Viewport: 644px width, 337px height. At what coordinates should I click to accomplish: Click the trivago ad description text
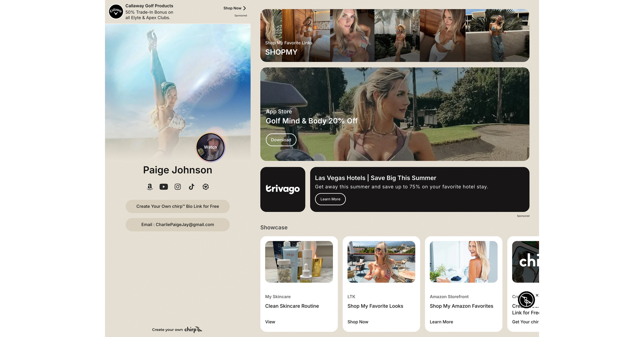[401, 187]
